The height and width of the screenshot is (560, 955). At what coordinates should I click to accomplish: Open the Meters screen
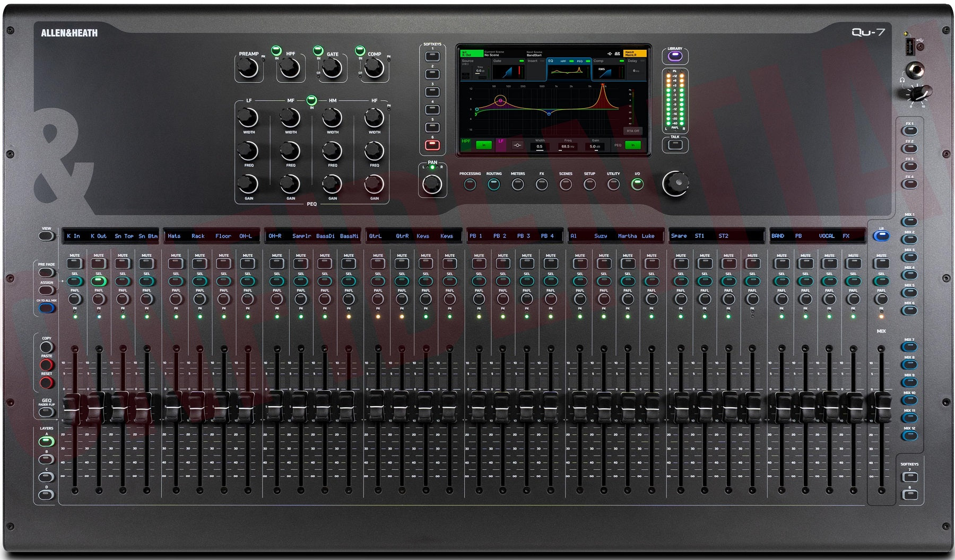(x=517, y=184)
